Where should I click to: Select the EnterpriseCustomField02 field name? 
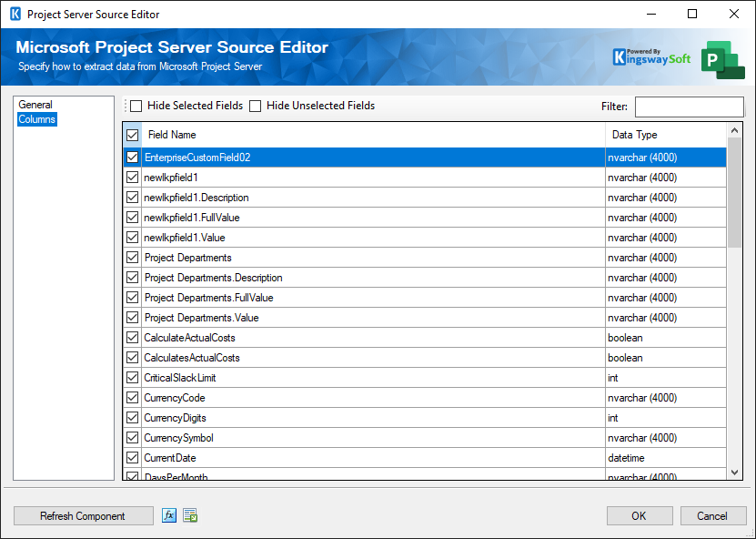click(x=373, y=158)
